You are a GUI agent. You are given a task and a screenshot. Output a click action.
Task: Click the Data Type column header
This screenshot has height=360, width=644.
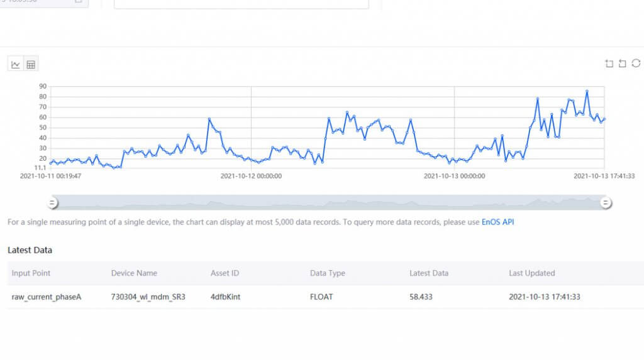[327, 273]
